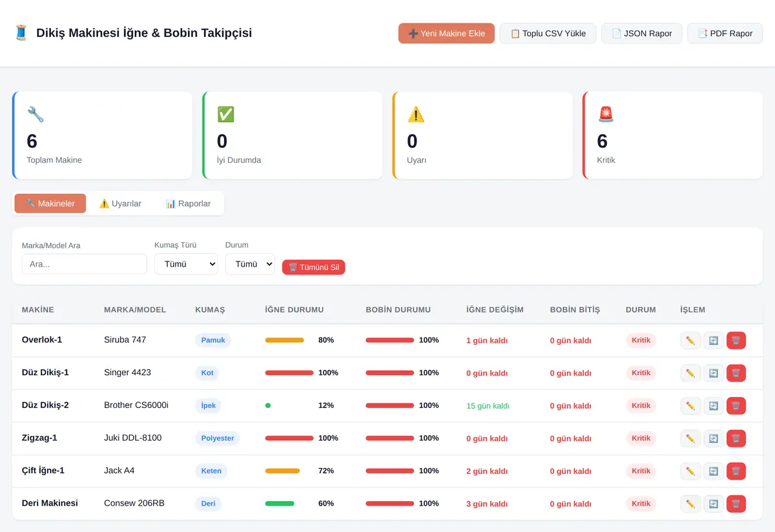This screenshot has width=775, height=532.
Task: Click the refresh icon for Çift İğne-1
Action: (714, 471)
